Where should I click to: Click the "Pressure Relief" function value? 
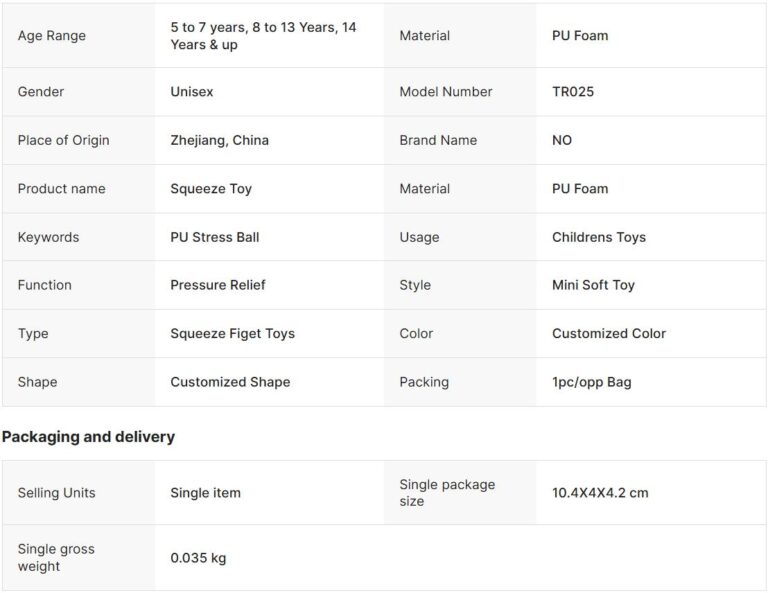[x=218, y=285]
